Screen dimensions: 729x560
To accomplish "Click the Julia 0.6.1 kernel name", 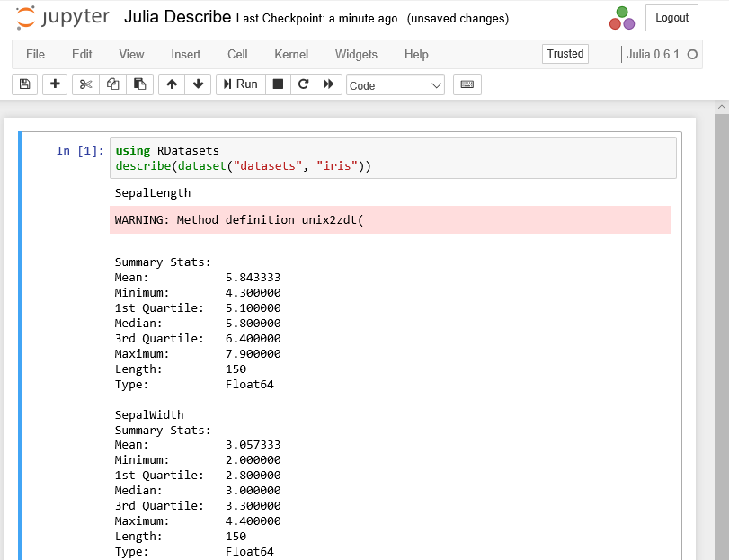I will point(653,54).
